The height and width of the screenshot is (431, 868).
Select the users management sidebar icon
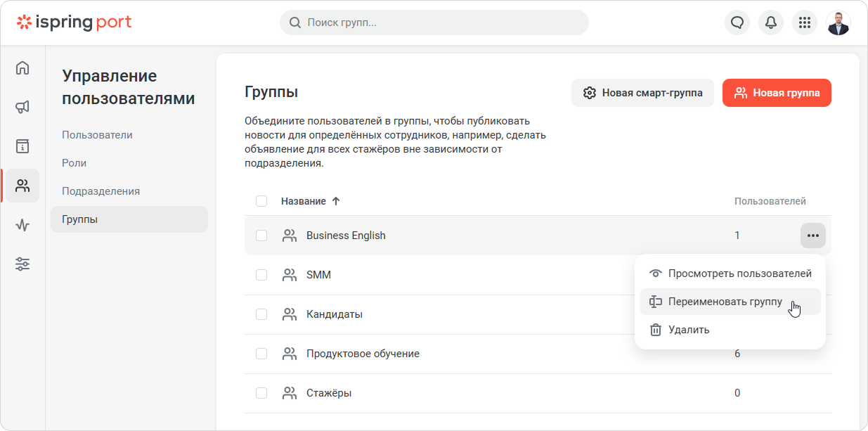(x=22, y=186)
